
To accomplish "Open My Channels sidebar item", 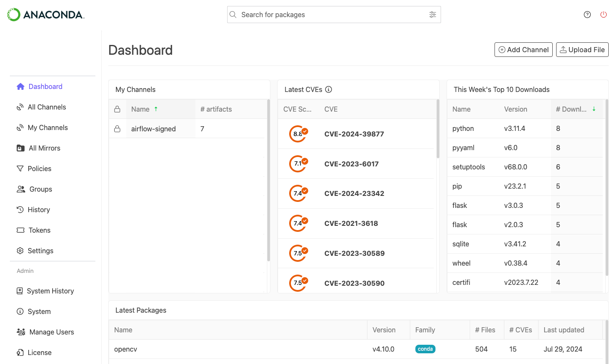I will click(42, 127).
